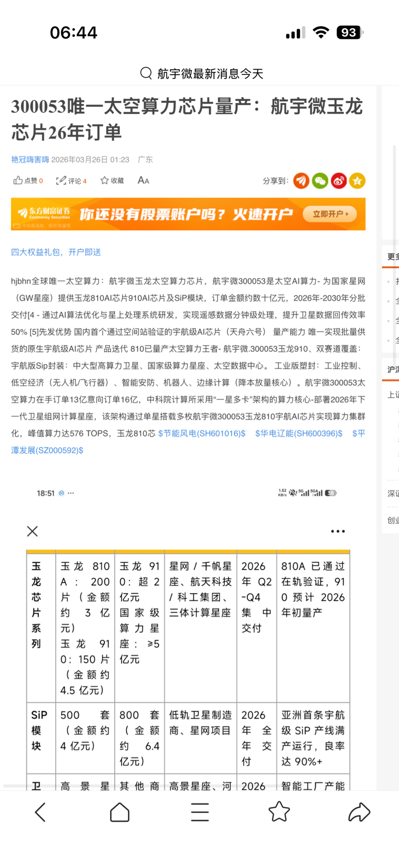Share page with bottom arrow icon
The height and width of the screenshot is (868, 399).
(359, 812)
